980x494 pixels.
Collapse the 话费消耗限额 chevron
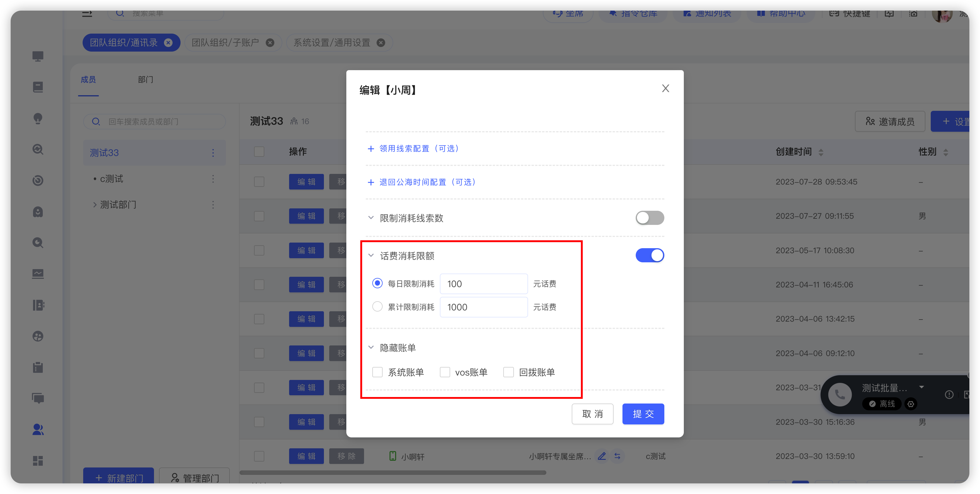coord(371,255)
